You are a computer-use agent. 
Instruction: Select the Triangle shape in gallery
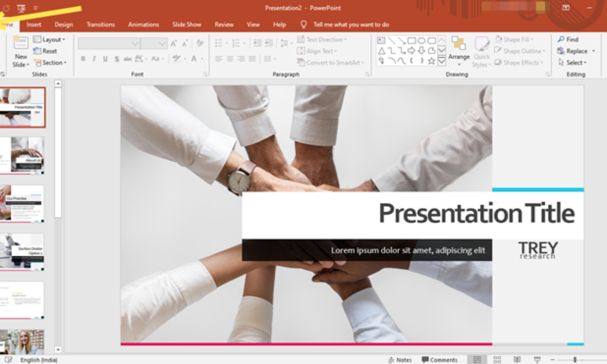[381, 51]
